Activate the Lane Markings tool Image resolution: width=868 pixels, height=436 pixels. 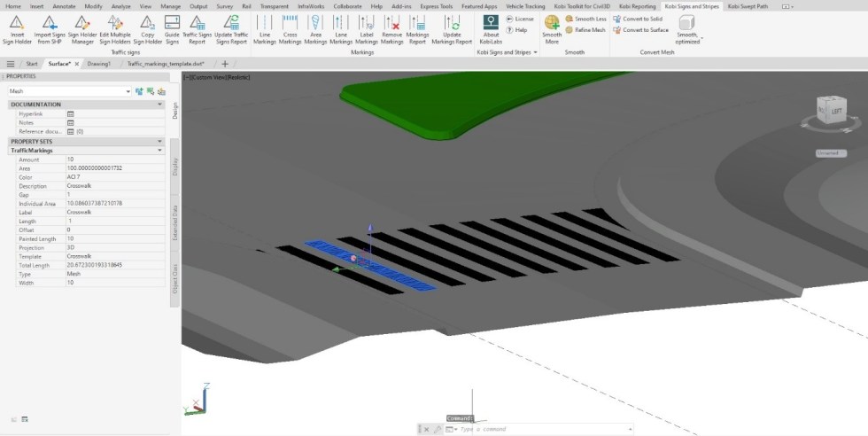(341, 30)
